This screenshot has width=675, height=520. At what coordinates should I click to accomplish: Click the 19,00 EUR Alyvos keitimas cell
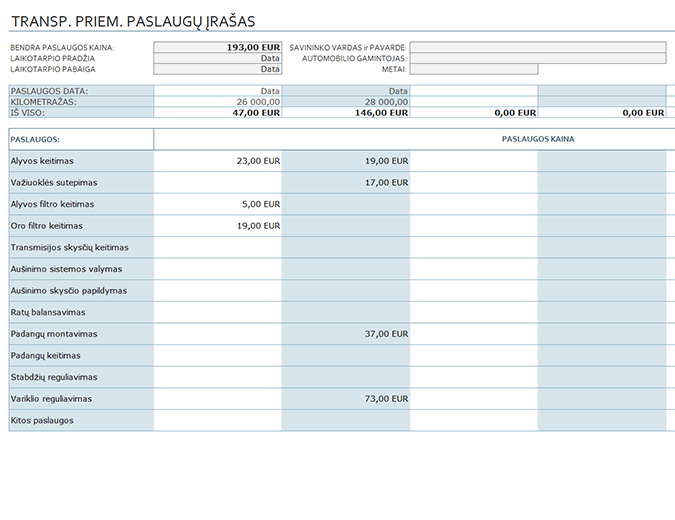coord(346,161)
